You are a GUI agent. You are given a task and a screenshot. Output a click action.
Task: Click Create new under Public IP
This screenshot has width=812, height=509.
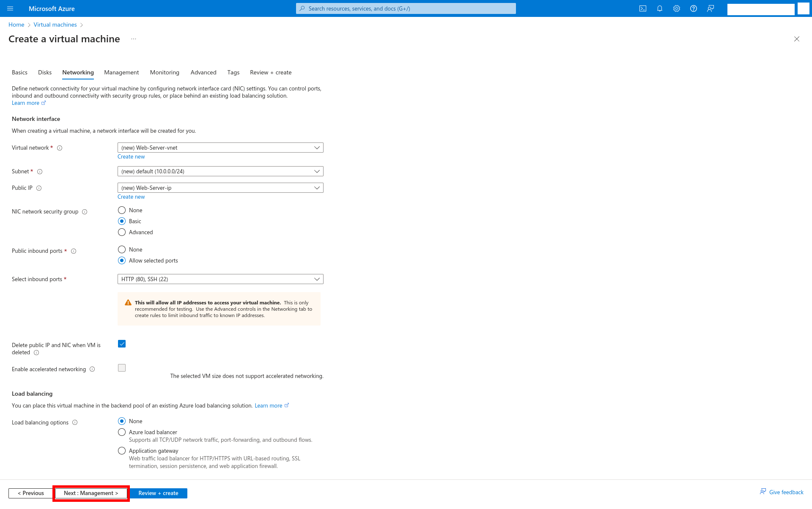click(x=131, y=197)
